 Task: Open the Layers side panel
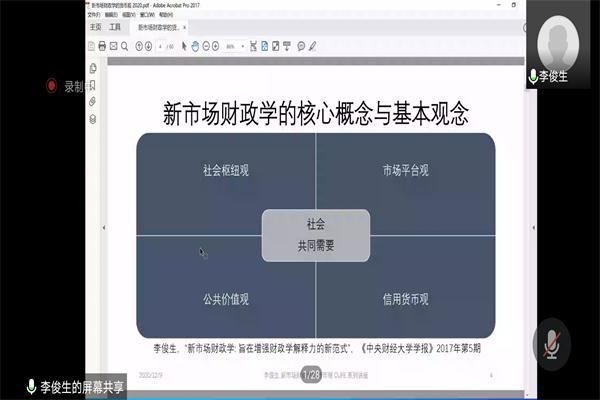tap(92, 118)
